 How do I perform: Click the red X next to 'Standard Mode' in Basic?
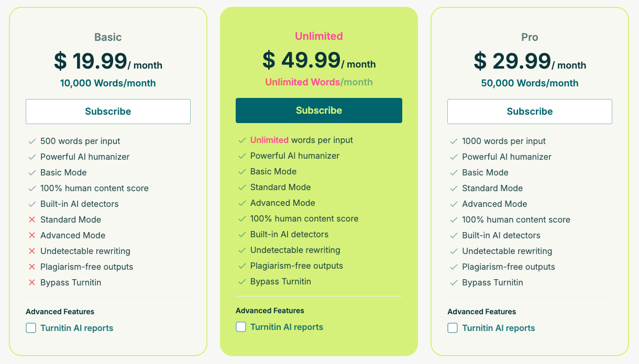pos(31,219)
